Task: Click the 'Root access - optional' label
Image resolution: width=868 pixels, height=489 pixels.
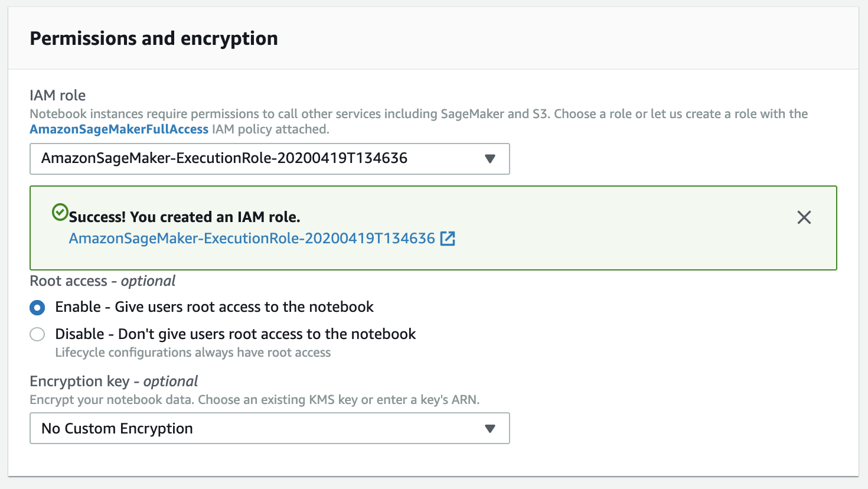Action: point(103,281)
